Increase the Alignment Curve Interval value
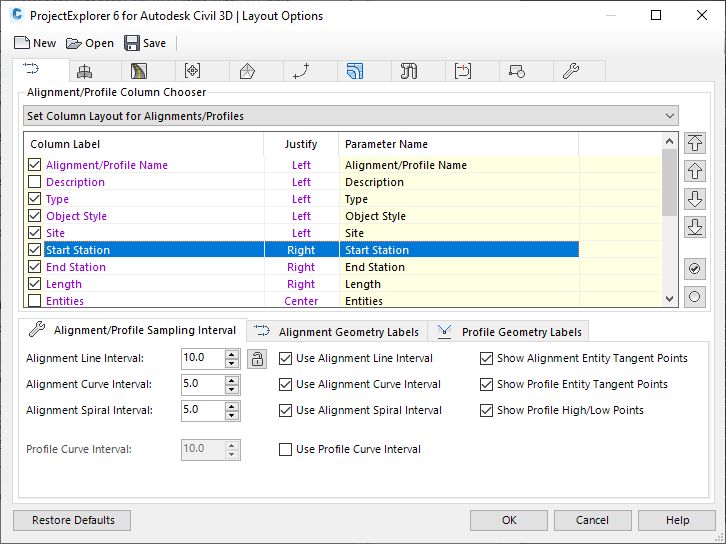The width and height of the screenshot is (726, 544). [232, 380]
